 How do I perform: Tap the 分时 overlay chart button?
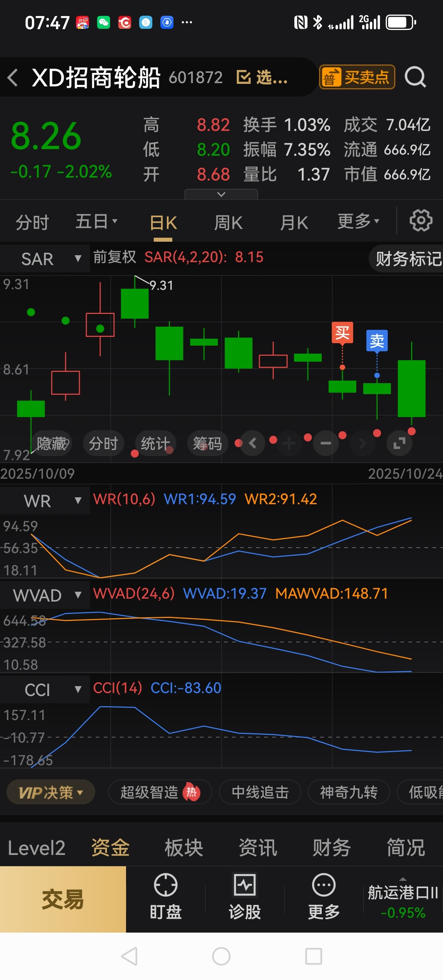(x=103, y=443)
